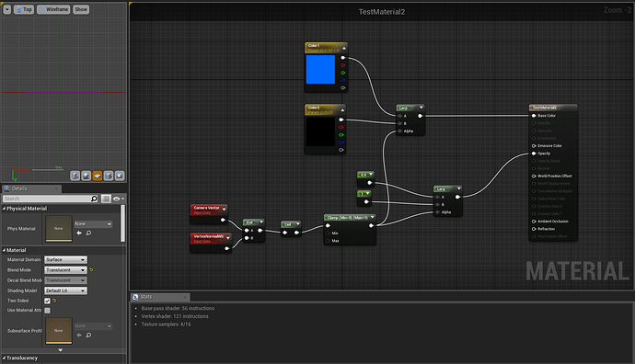Open Shading Model Default Lit dropdown

pyautogui.click(x=65, y=290)
